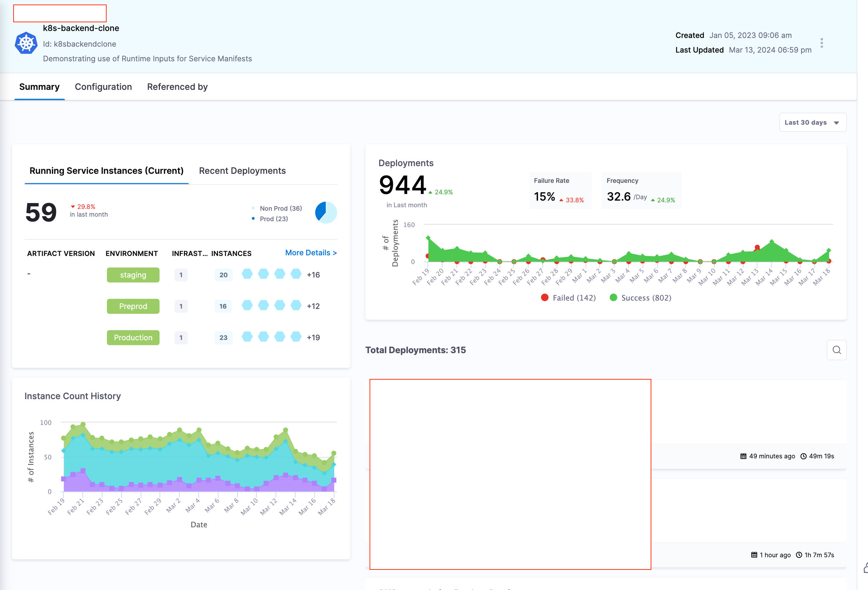868x590 pixels.
Task: Click the Total Deployments: 315 heading
Action: 415,350
